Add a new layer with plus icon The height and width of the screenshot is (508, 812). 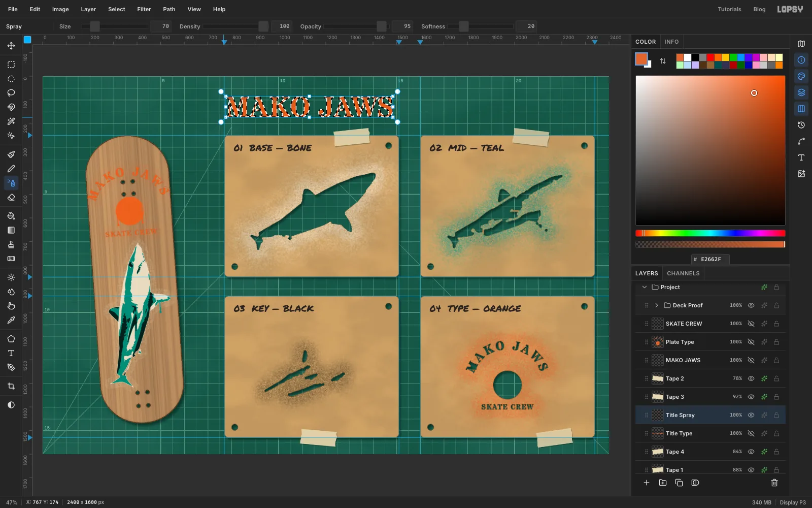[x=647, y=483]
